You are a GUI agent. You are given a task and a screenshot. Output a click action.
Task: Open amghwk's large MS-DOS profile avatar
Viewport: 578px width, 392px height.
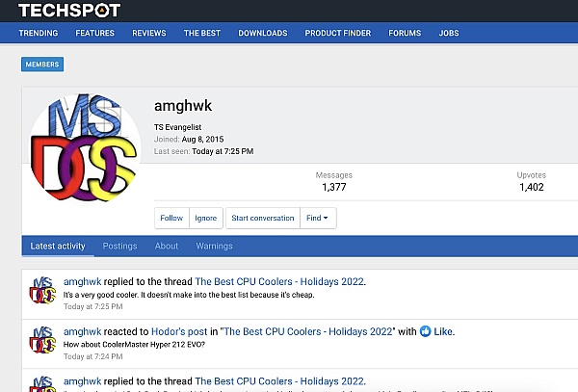click(85, 147)
